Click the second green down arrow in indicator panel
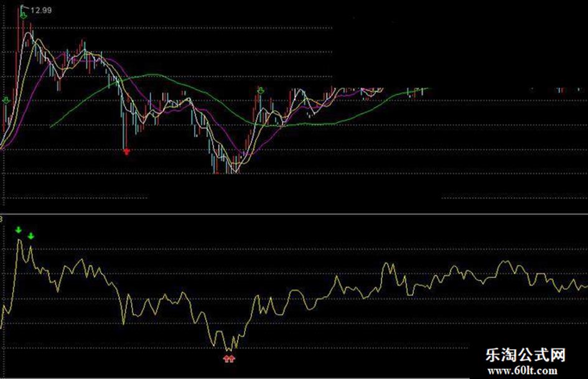Image resolution: width=588 pixels, height=379 pixels. (x=31, y=236)
